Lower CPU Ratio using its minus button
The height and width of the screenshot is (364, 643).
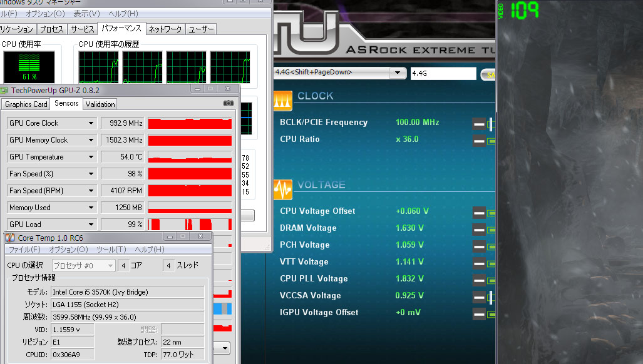click(x=478, y=141)
